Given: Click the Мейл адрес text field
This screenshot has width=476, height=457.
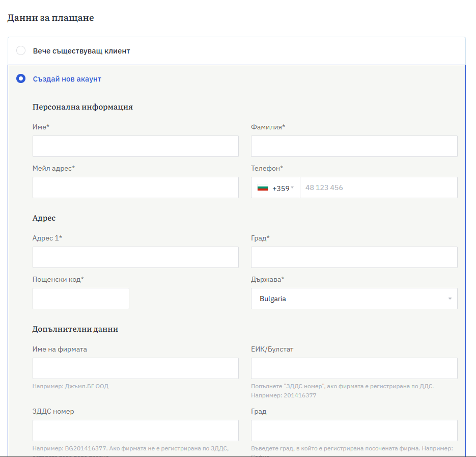Looking at the screenshot, I should pyautogui.click(x=135, y=187).
